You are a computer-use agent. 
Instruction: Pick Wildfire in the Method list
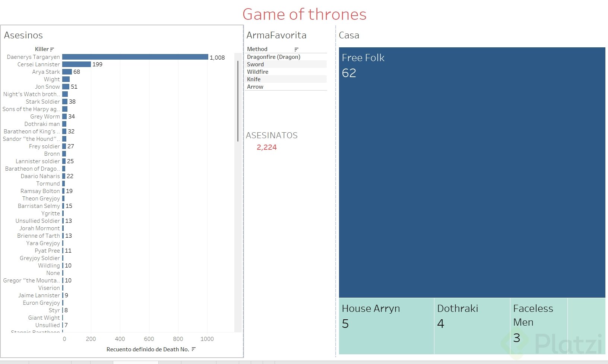[257, 72]
